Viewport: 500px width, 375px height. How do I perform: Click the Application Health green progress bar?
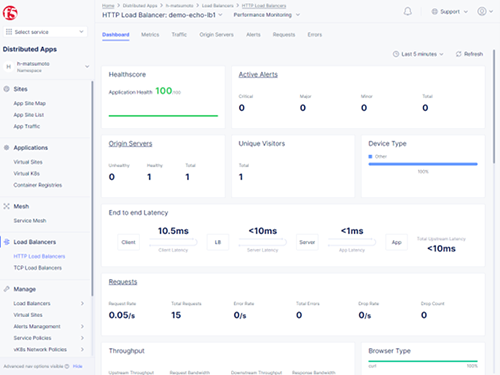tap(163, 116)
